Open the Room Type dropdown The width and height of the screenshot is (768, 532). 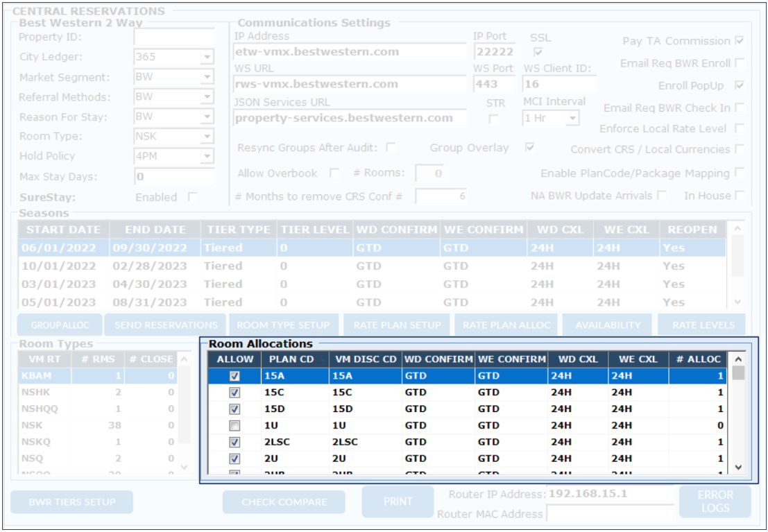click(x=207, y=137)
